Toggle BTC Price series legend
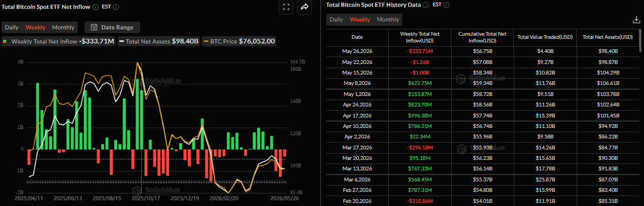Screen dimensions: 644x206 239,41
